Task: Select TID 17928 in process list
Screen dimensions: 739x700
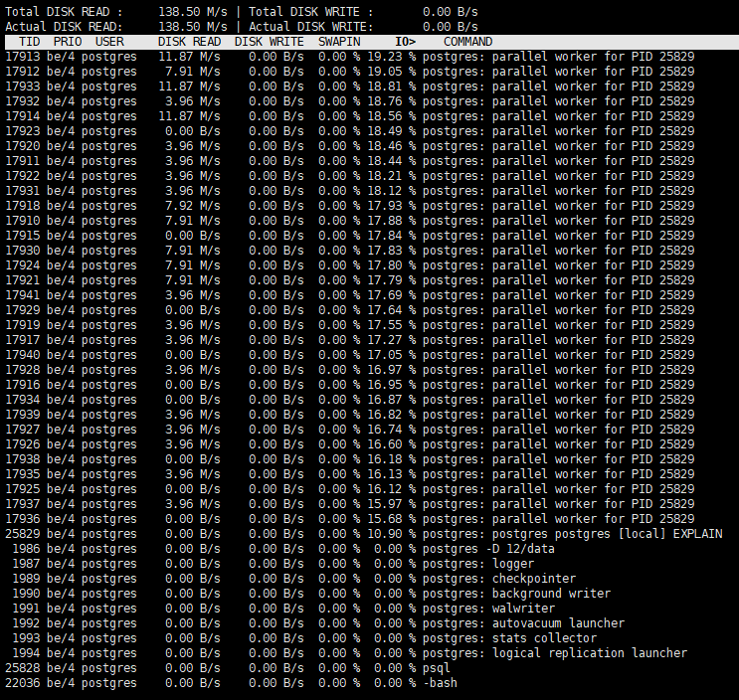Action: 23,370
